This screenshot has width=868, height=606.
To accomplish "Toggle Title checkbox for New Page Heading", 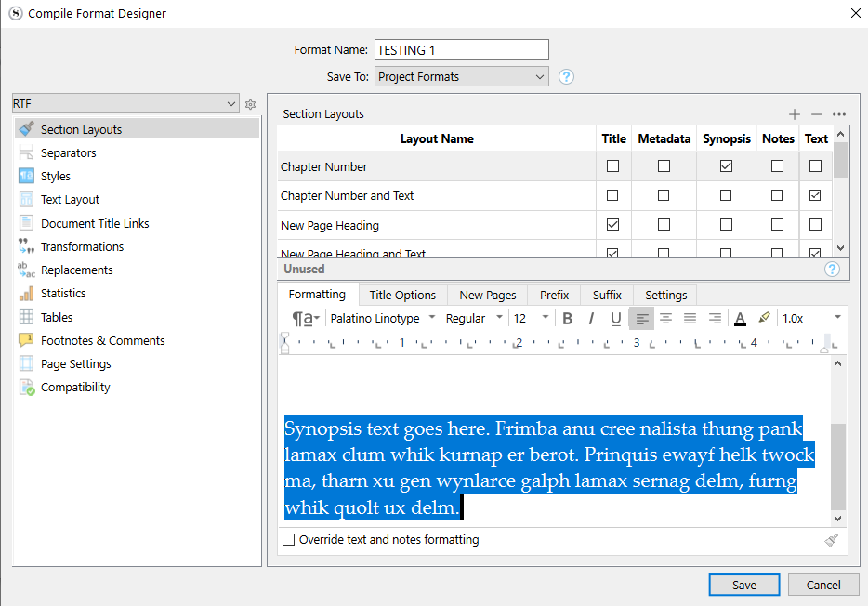I will pos(612,225).
